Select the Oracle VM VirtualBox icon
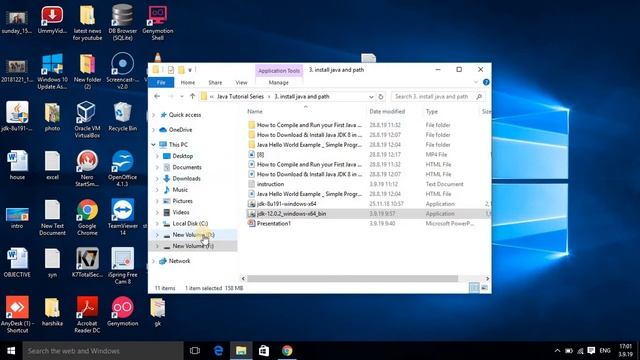The image size is (640, 360). [x=87, y=120]
